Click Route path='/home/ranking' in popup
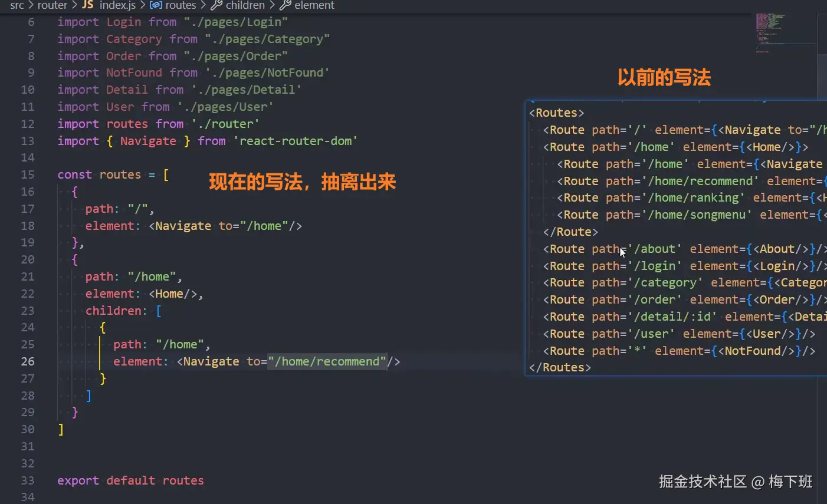Viewport: 827px width, 504px height. click(x=691, y=197)
